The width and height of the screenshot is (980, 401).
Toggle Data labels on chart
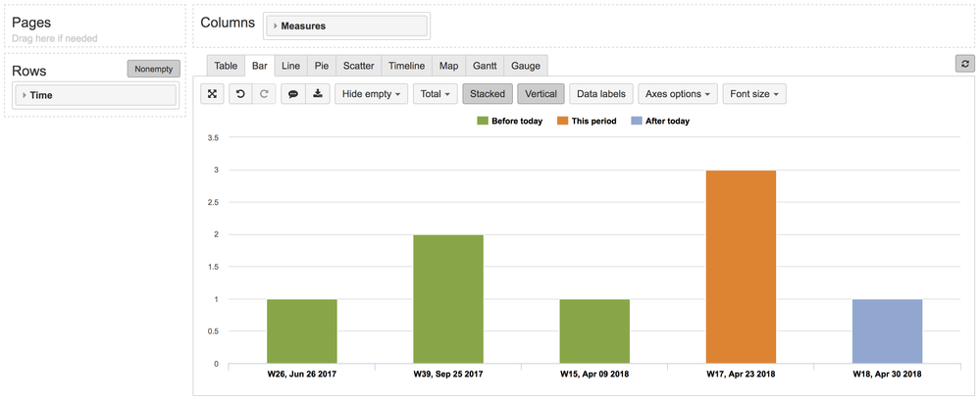600,94
